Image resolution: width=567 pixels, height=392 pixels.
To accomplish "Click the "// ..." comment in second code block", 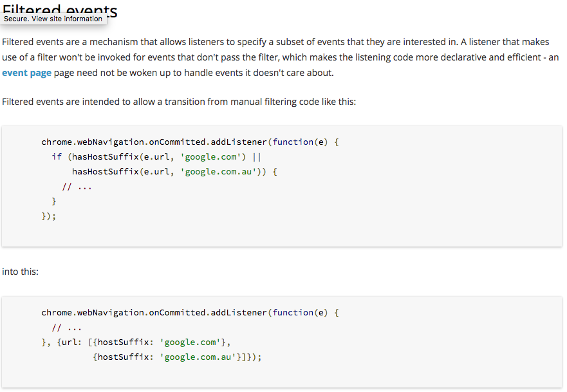I will [67, 328].
